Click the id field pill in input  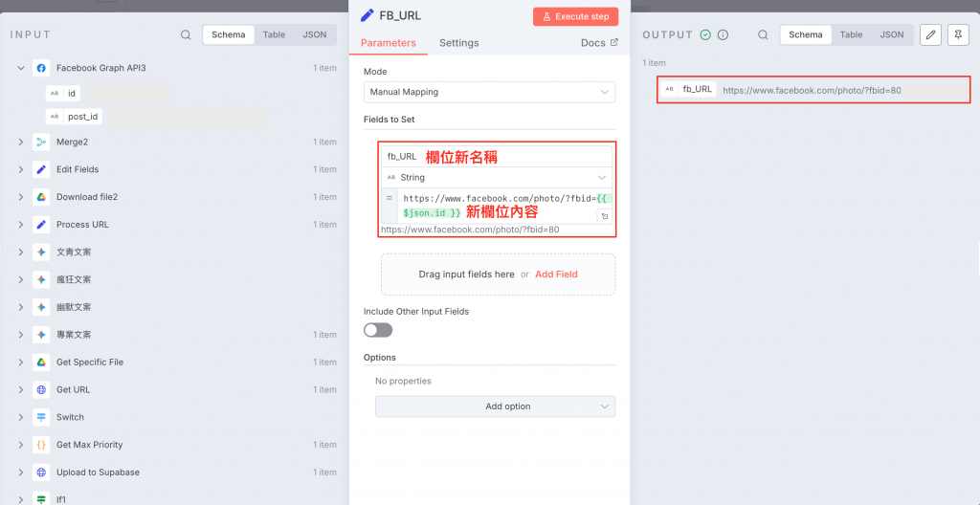pyautogui.click(x=64, y=94)
